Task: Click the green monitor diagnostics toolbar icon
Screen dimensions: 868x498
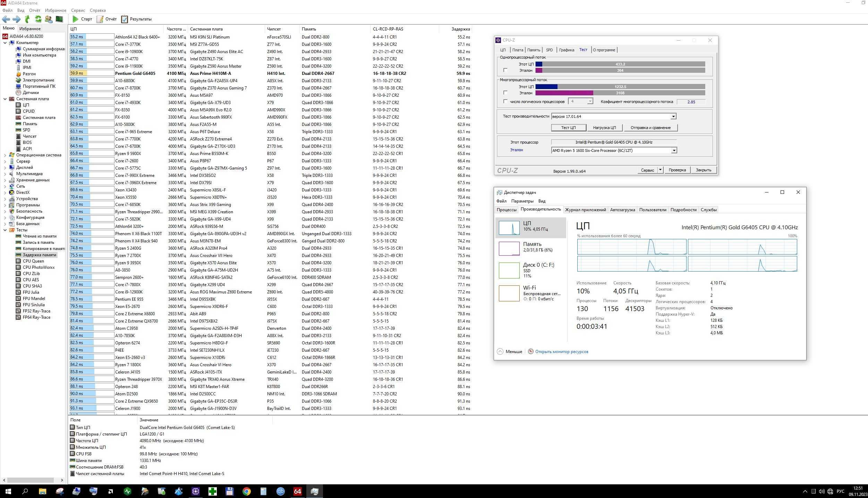Action: [x=59, y=19]
